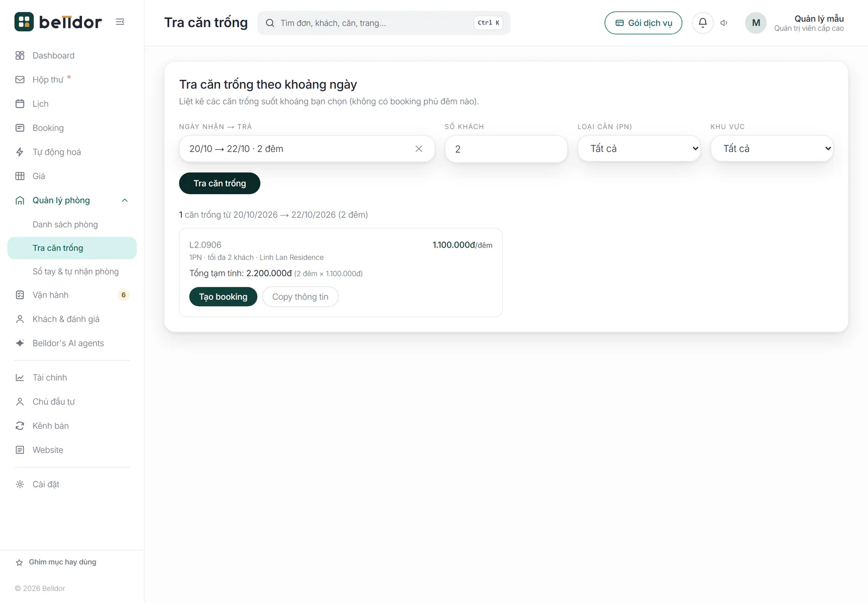Image resolution: width=868 pixels, height=603 pixels.
Task: Open Sổ tay & tự nhận phòng
Action: (x=75, y=271)
